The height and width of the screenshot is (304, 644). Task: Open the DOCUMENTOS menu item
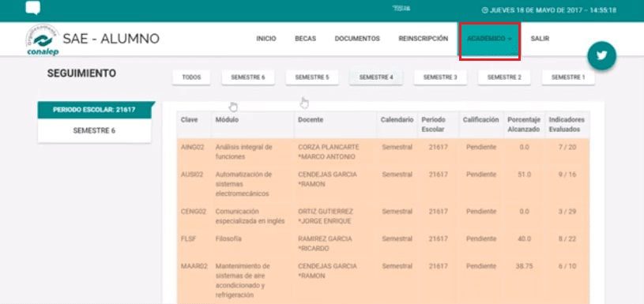pyautogui.click(x=357, y=39)
